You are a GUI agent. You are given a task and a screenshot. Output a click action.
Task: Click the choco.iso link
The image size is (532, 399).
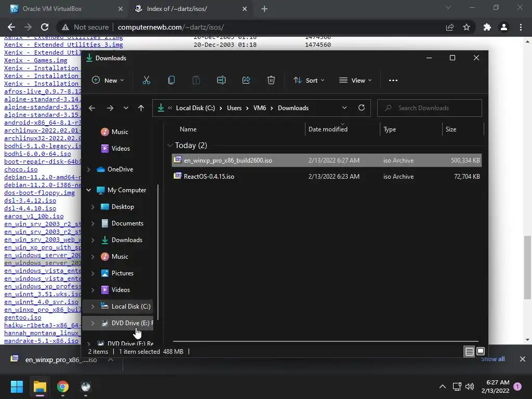pyautogui.click(x=21, y=169)
